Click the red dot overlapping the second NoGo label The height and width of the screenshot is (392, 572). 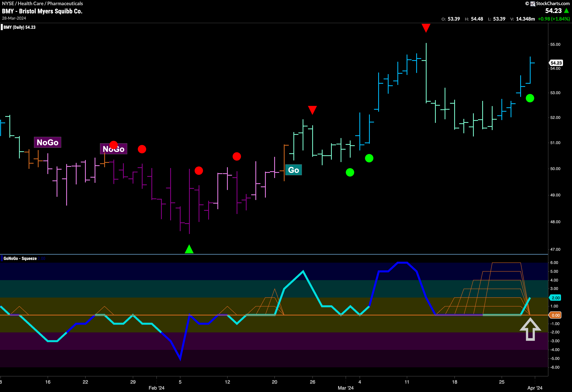click(x=113, y=145)
